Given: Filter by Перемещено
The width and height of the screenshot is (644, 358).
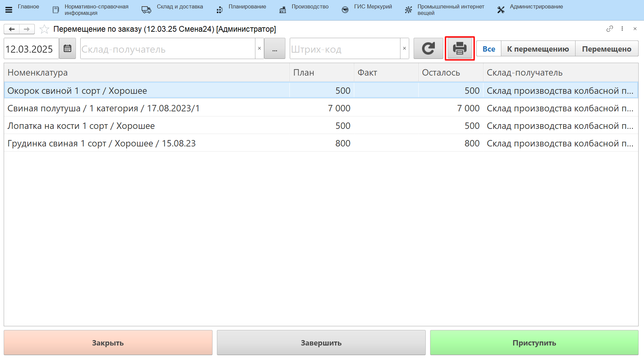Looking at the screenshot, I should (606, 49).
